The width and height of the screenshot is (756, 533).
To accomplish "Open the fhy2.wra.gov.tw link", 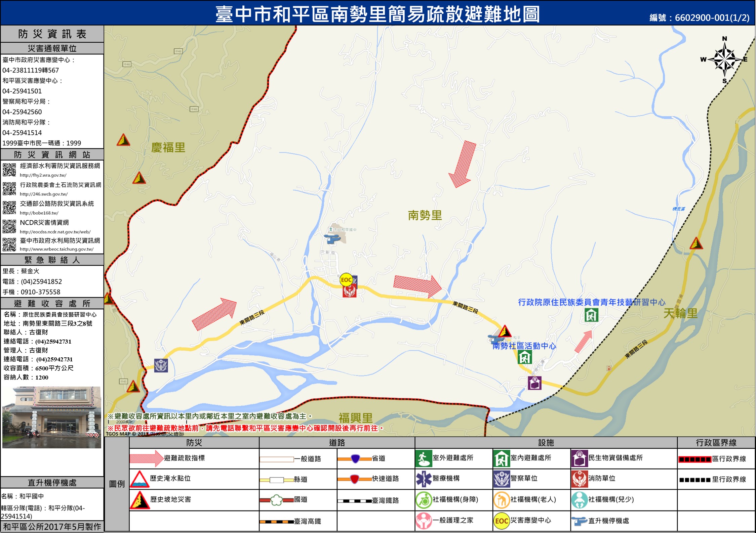I will (43, 175).
